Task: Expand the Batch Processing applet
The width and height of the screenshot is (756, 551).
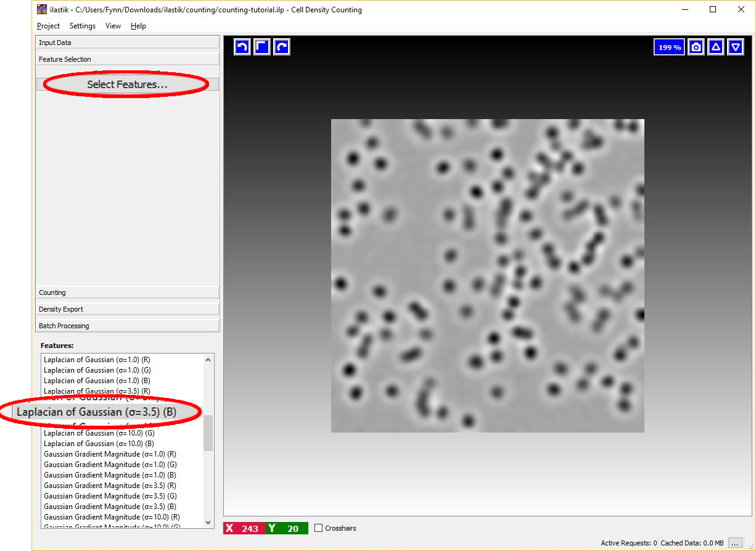Action: (128, 326)
